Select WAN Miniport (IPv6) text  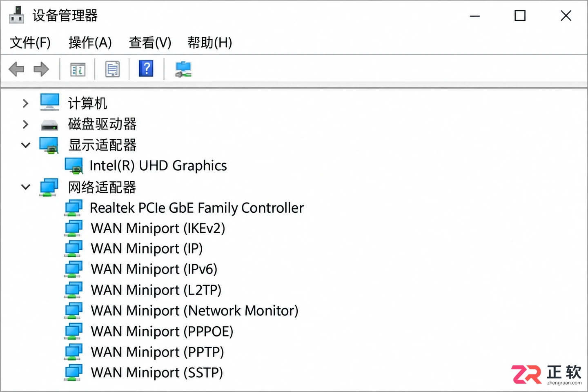click(154, 269)
